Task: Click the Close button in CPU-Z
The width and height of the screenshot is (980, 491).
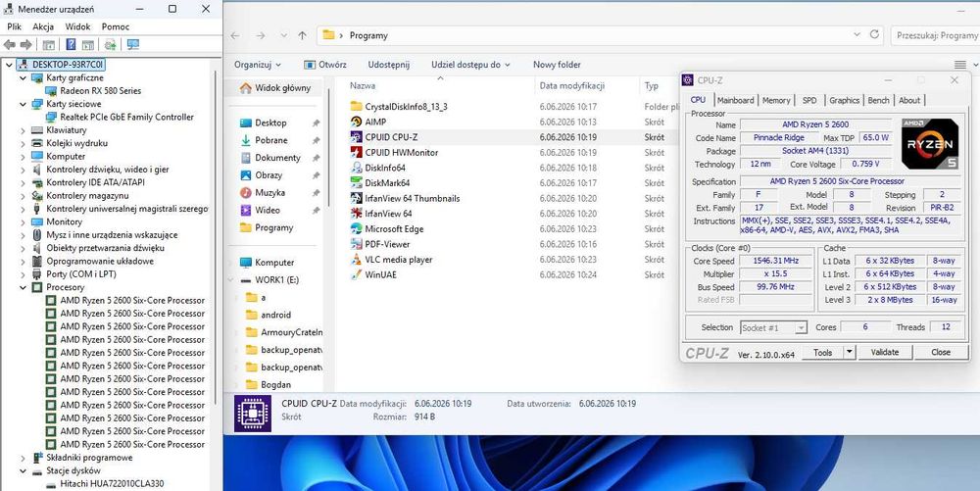Action: [x=941, y=352]
